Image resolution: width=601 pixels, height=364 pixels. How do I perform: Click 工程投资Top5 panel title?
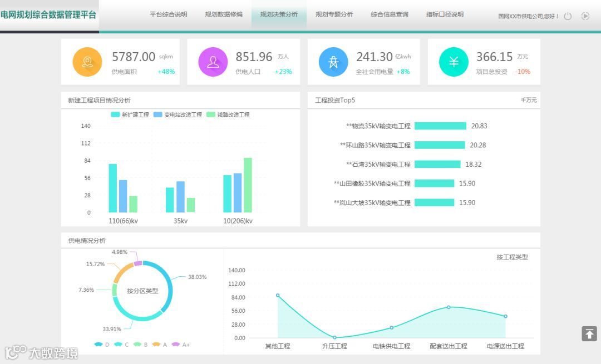tap(335, 100)
